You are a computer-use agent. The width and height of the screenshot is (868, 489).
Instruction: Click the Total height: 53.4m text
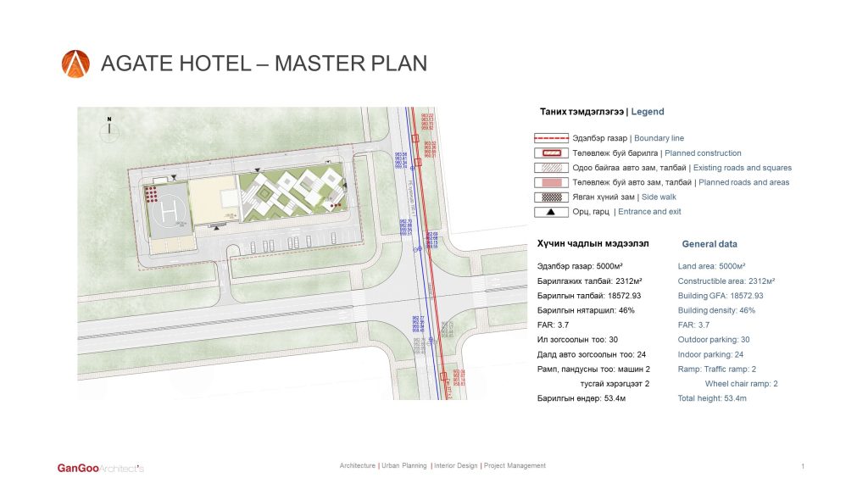712,397
